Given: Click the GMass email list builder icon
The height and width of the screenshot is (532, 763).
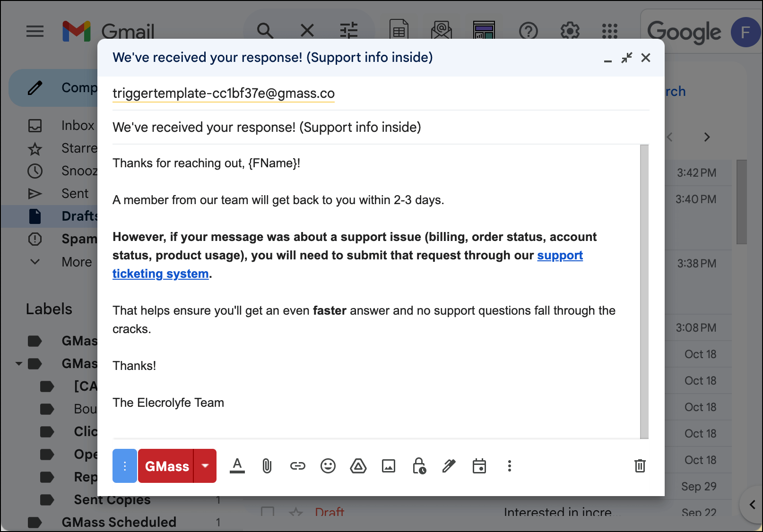Looking at the screenshot, I should click(x=442, y=31).
